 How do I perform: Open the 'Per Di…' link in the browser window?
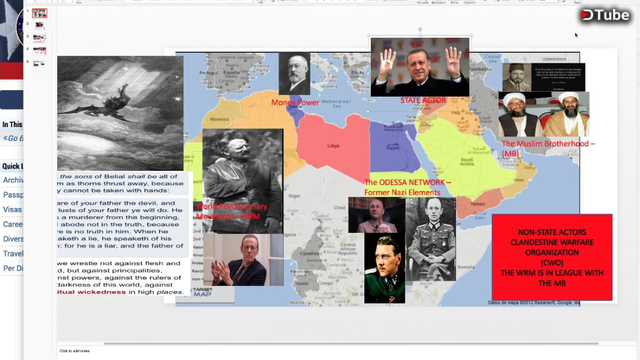tap(13, 268)
